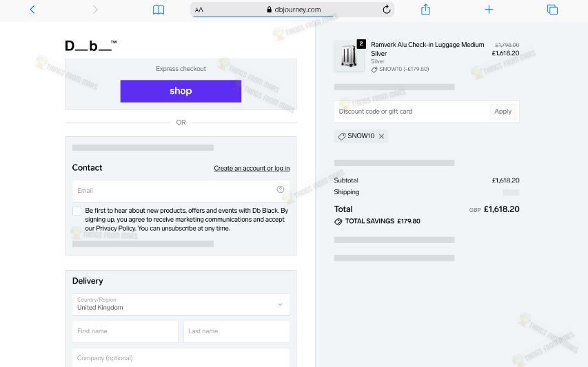Remove the SNOW10 discount code with X
588x367 pixels.
click(381, 136)
